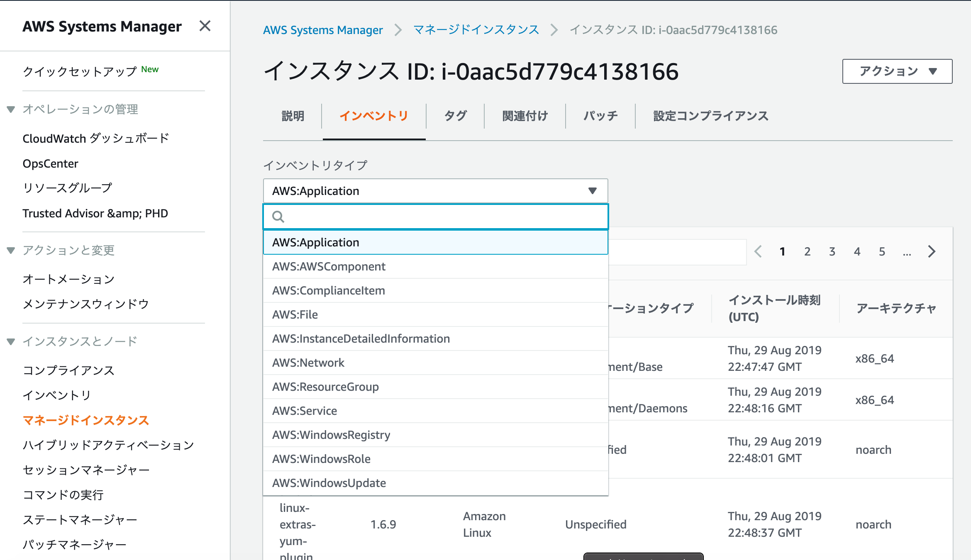This screenshot has height=560, width=971.
Task: Click the Unspecified application type cell
Action: [596, 524]
